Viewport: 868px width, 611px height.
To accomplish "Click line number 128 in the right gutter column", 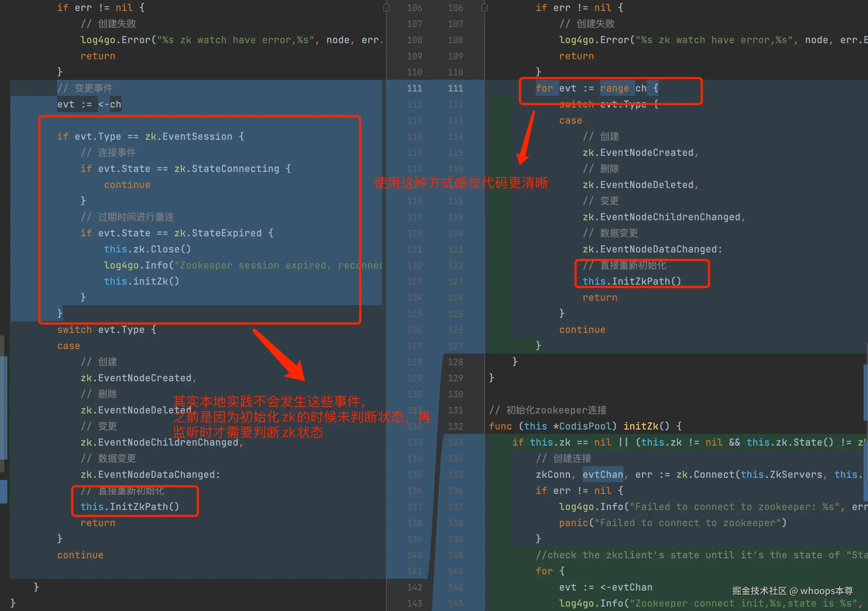I will (x=455, y=362).
